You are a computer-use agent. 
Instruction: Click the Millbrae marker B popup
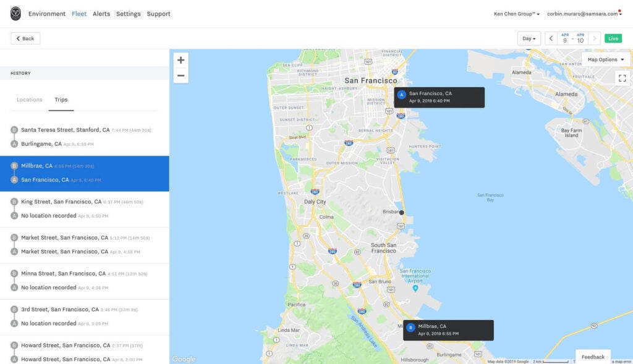pos(448,329)
